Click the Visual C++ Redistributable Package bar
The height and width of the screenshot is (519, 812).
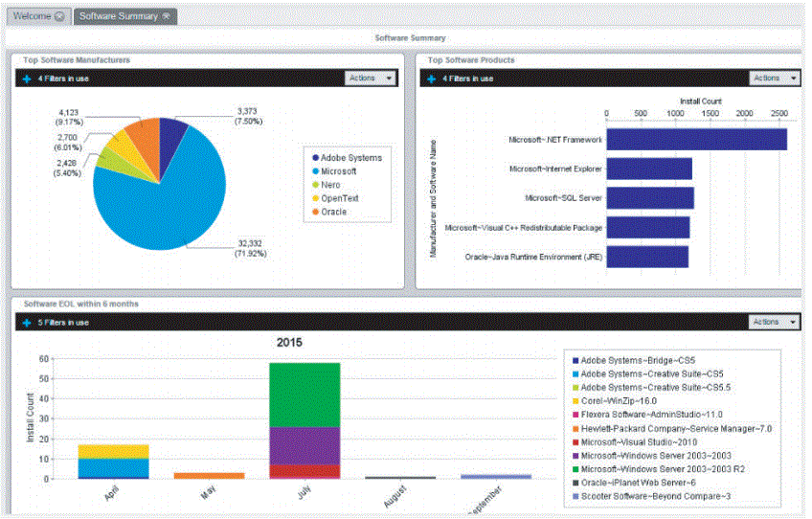click(648, 228)
